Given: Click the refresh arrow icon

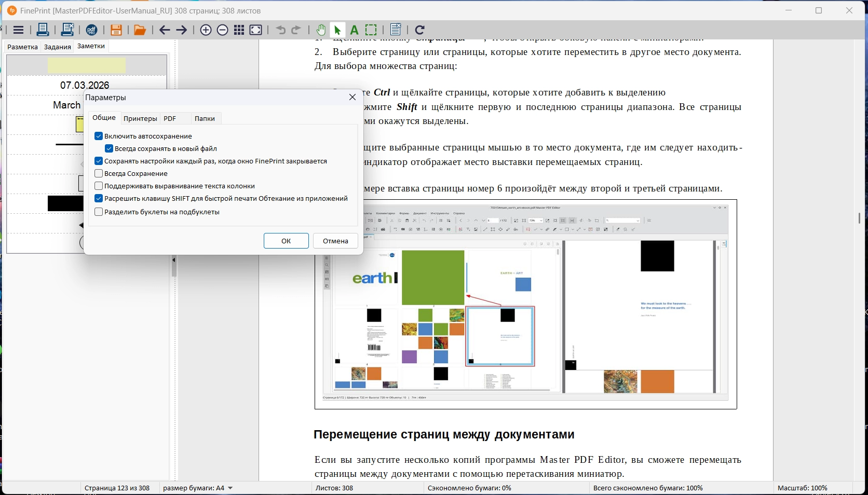Looking at the screenshot, I should pyautogui.click(x=421, y=30).
